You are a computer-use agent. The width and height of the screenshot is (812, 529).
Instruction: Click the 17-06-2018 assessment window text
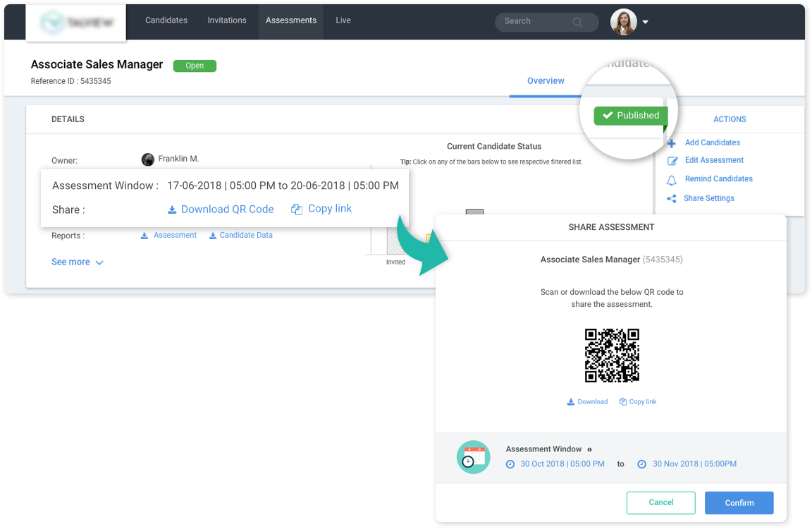click(283, 186)
